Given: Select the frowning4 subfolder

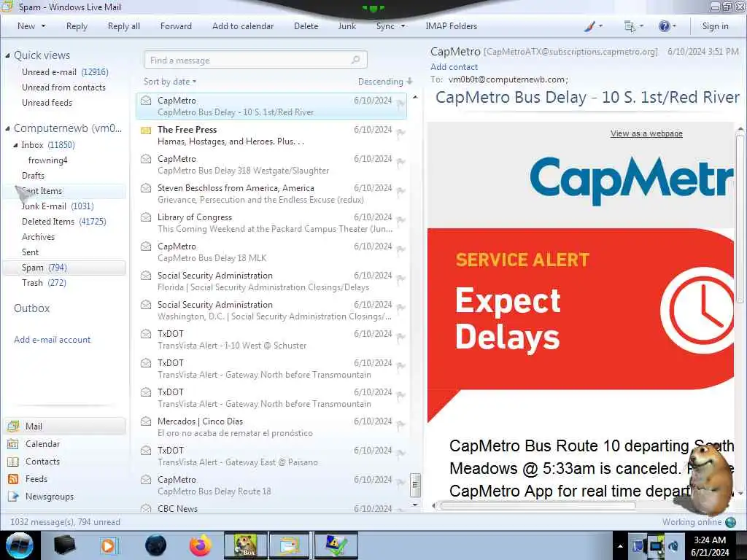Looking at the screenshot, I should 47,160.
